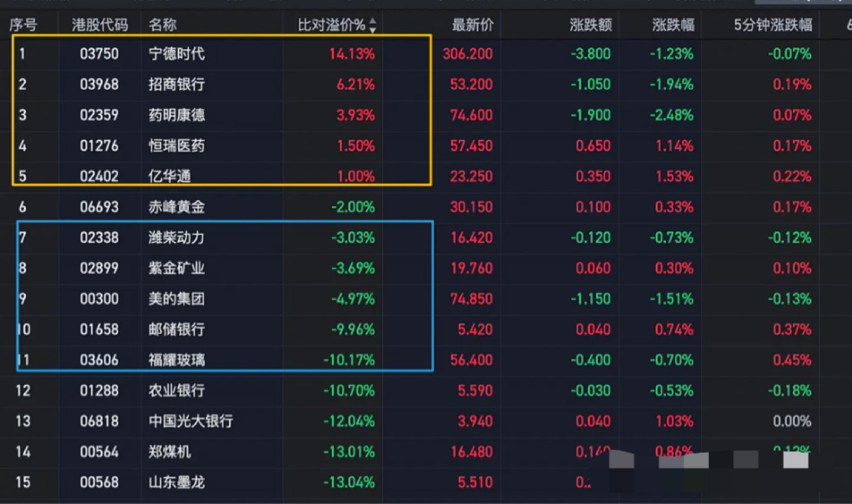Click stock code 02402
852x504 pixels.
coord(99,176)
